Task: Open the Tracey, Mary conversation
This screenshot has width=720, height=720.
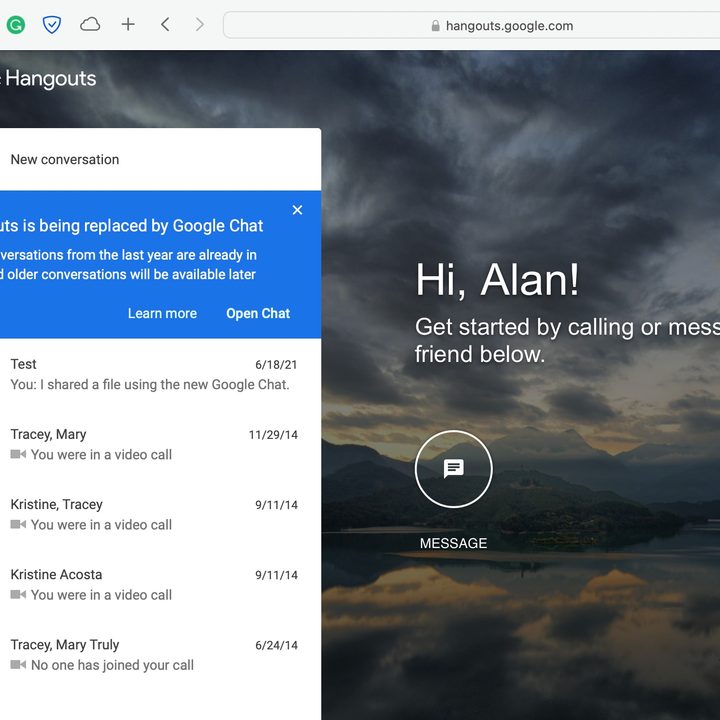Action: coord(160,444)
